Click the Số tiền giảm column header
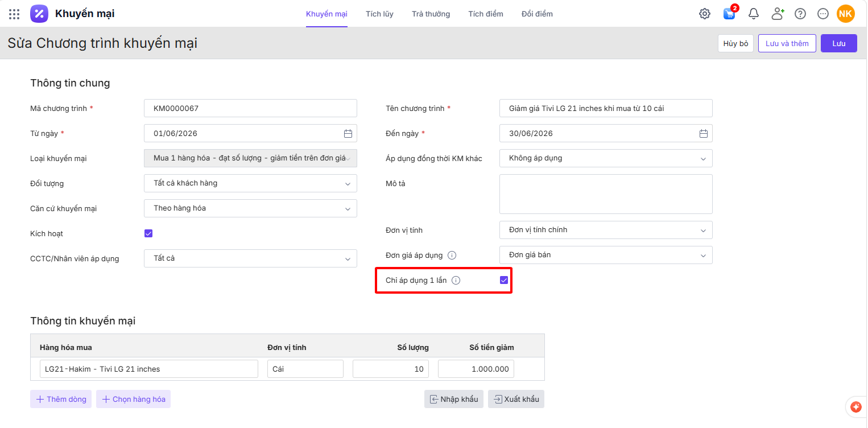This screenshot has width=868, height=428. [x=491, y=347]
